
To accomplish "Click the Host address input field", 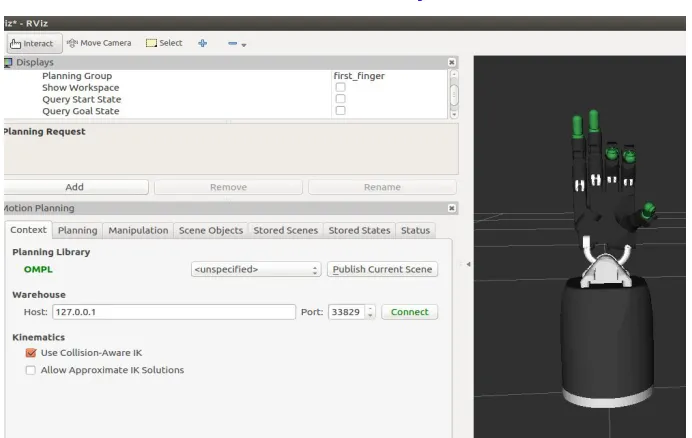I will pyautogui.click(x=174, y=312).
